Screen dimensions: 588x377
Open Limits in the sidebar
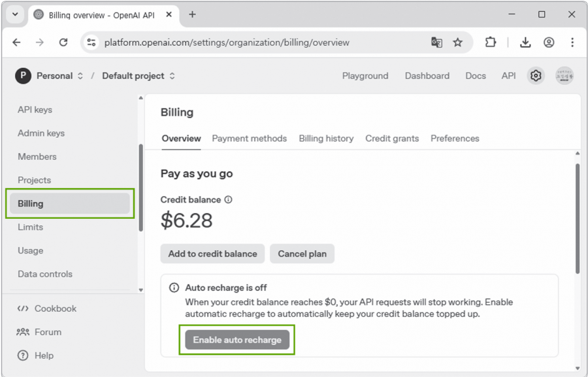point(30,227)
